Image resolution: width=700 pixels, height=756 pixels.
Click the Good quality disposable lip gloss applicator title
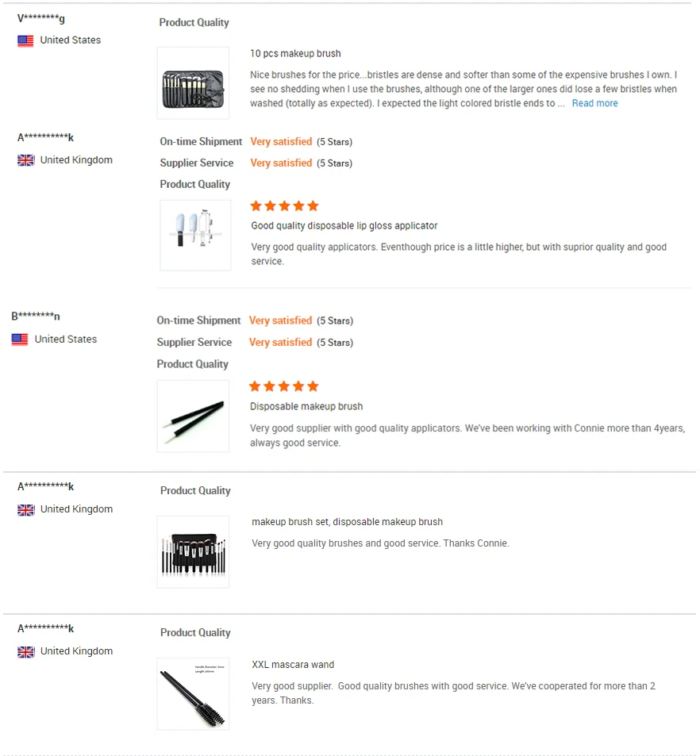click(x=344, y=226)
